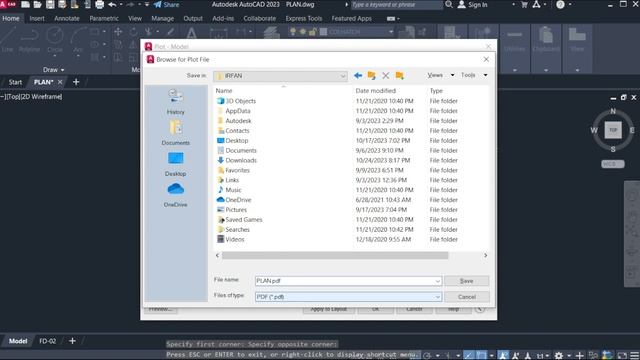Open the Autodesk App Store cart icon

(x=524, y=4)
